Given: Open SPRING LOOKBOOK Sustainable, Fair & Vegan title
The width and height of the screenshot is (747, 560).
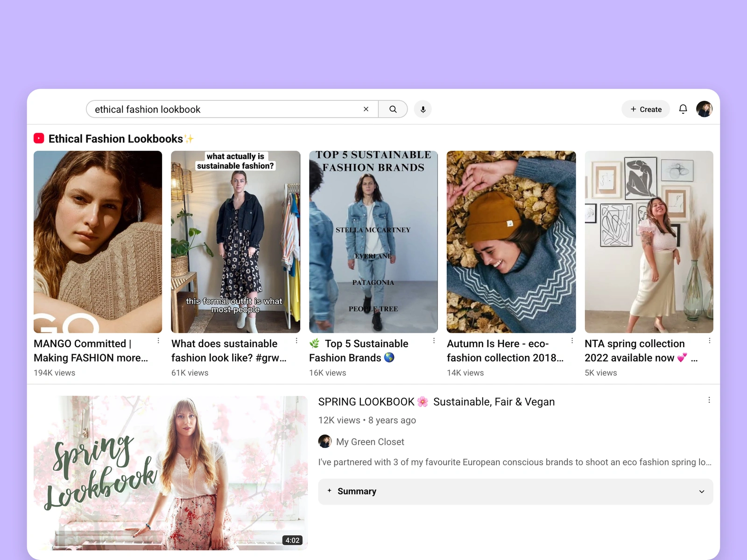Looking at the screenshot, I should pyautogui.click(x=437, y=402).
